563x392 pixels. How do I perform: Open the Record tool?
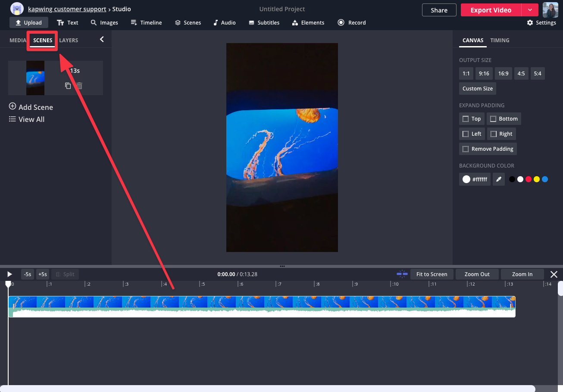click(x=351, y=22)
